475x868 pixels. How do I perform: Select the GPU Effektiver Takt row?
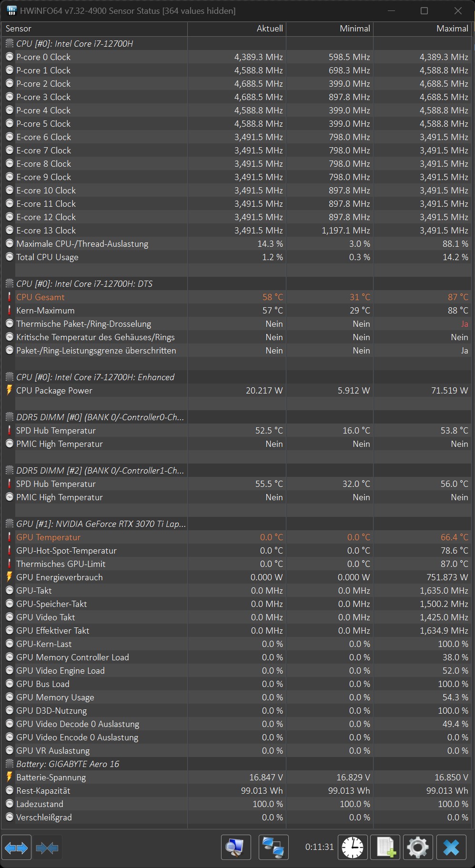tap(237, 630)
